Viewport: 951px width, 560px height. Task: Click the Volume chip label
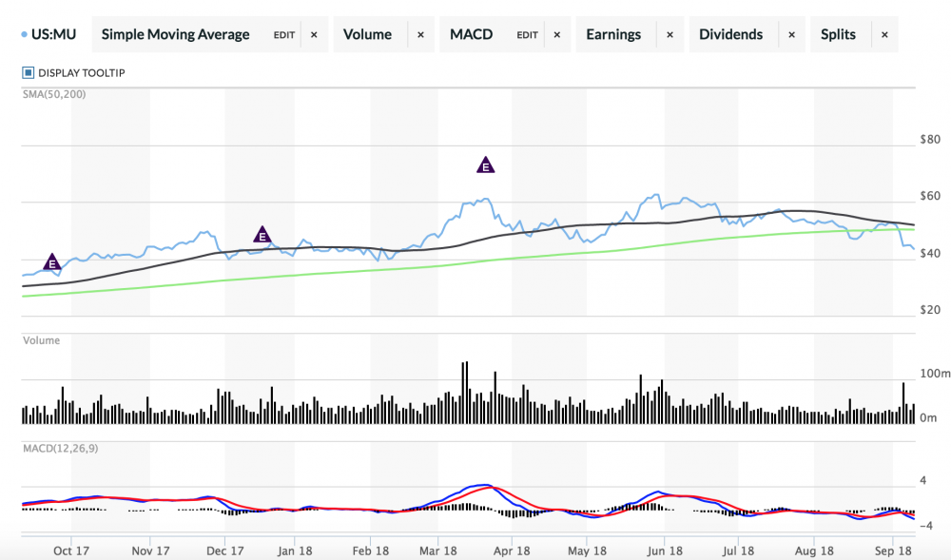367,35
